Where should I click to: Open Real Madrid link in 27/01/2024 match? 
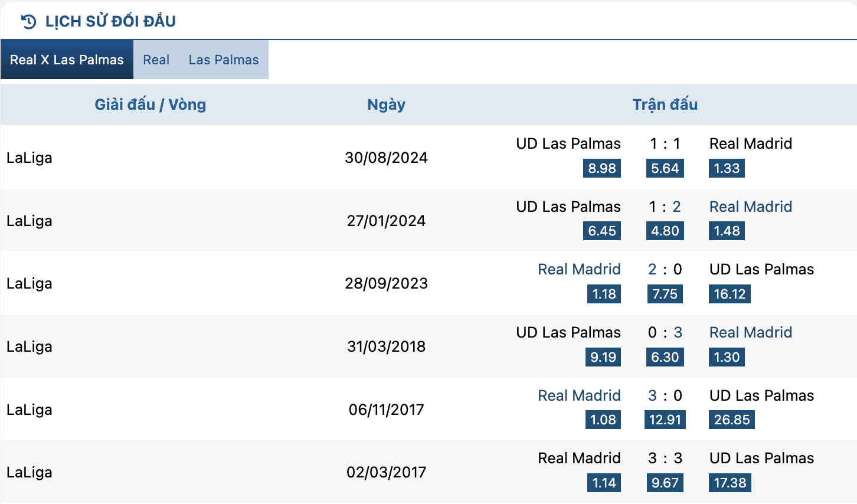point(751,207)
